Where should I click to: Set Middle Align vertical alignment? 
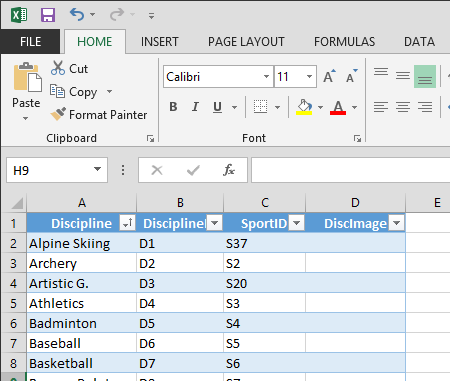pyautogui.click(x=403, y=76)
